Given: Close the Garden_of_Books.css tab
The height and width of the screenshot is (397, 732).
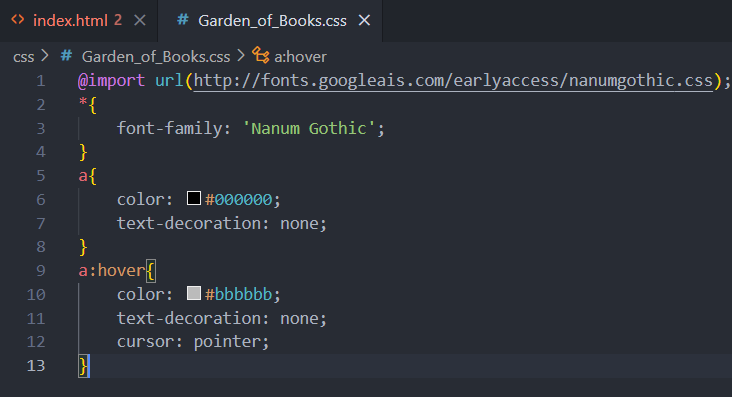Looking at the screenshot, I should click(x=364, y=21).
